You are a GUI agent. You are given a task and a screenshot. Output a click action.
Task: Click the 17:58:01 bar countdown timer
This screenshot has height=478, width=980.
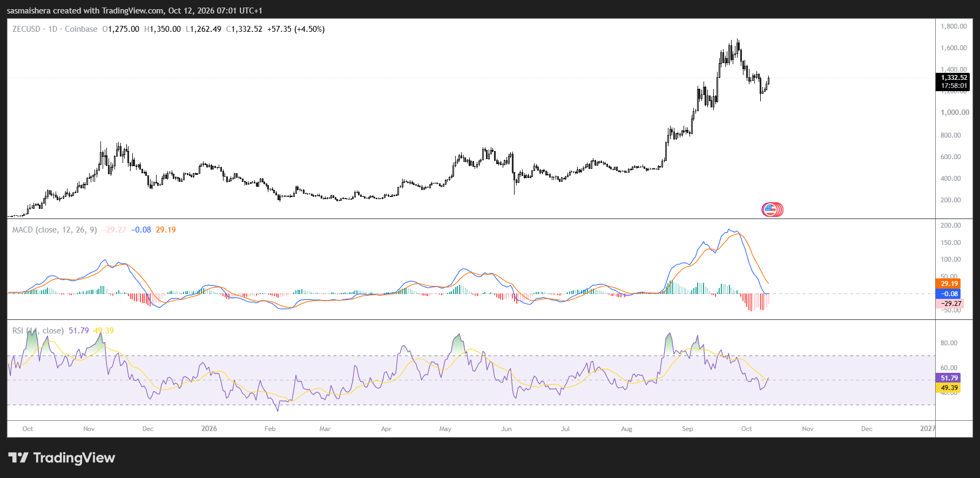coord(953,86)
